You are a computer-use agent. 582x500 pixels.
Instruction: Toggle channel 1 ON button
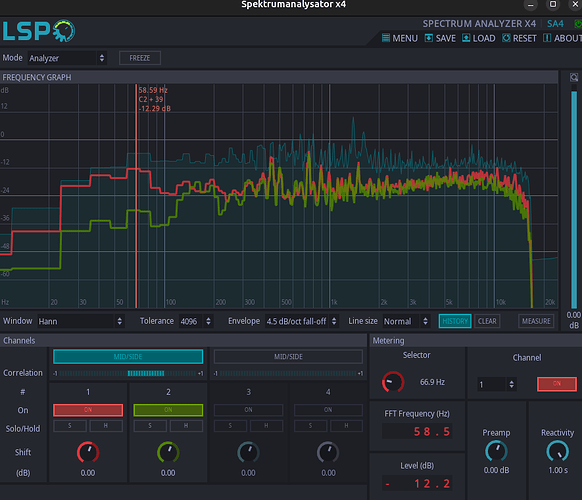point(88,410)
